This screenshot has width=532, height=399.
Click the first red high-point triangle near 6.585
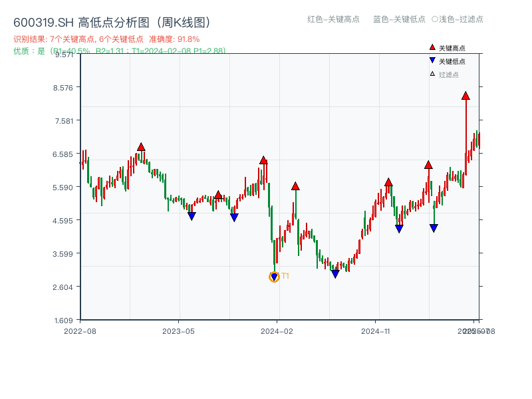141,146
